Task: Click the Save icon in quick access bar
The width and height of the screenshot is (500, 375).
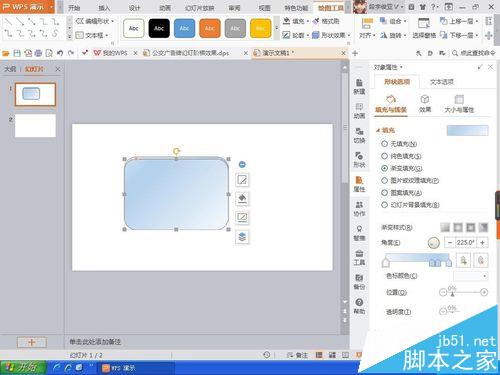Action: 17,53
